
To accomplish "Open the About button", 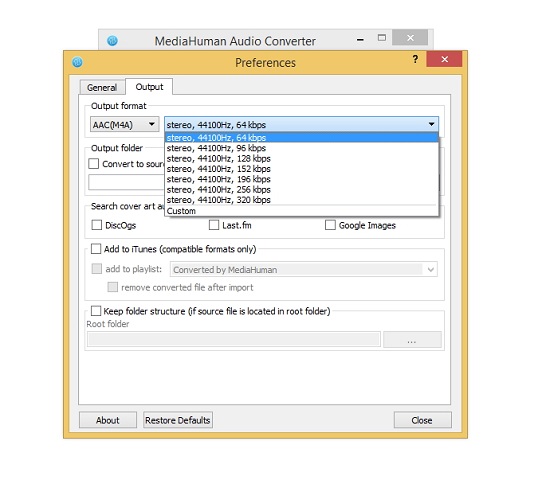I will click(108, 420).
